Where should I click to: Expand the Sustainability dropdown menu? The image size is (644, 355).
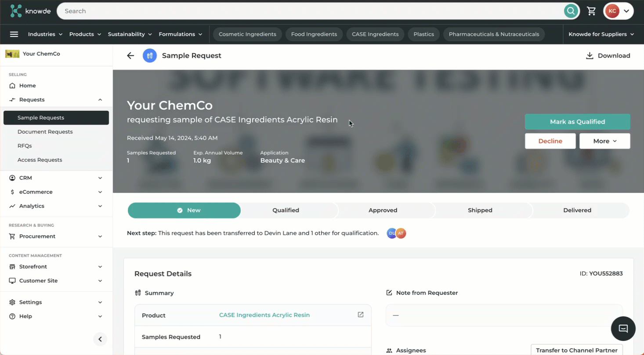coord(130,34)
